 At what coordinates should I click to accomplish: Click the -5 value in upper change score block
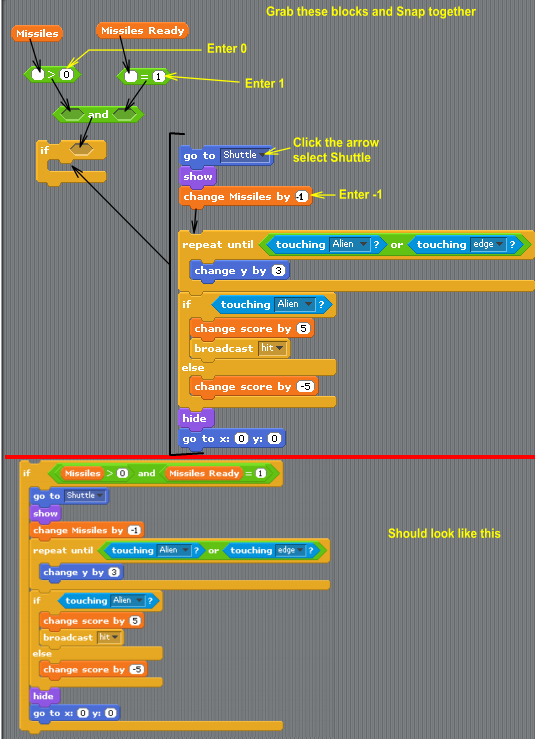[x=306, y=386]
